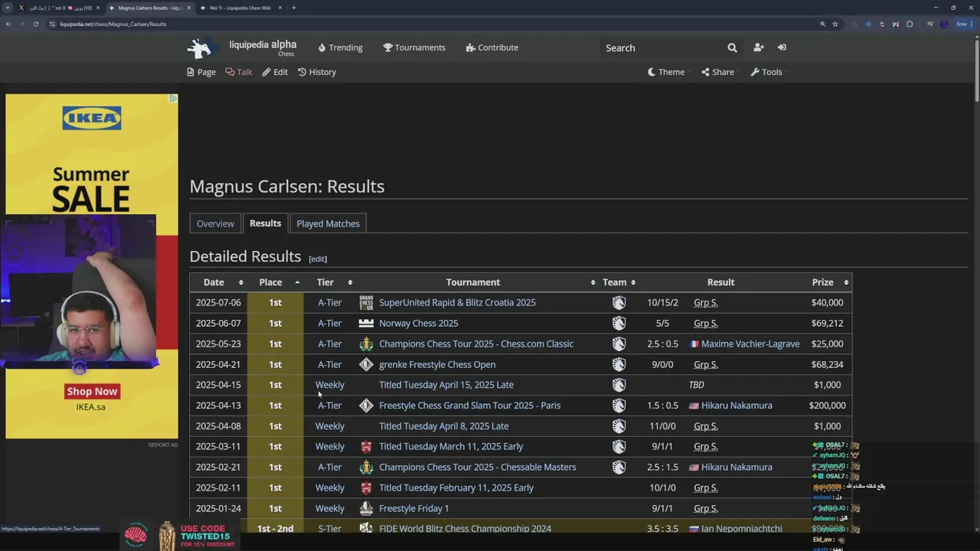Focus the Search input field
The width and height of the screenshot is (980, 551).
662,47
